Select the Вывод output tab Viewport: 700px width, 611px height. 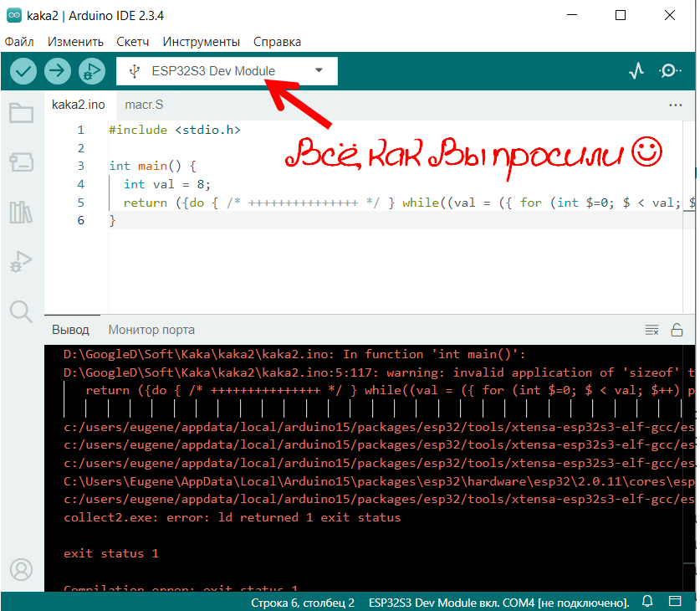pyautogui.click(x=70, y=330)
